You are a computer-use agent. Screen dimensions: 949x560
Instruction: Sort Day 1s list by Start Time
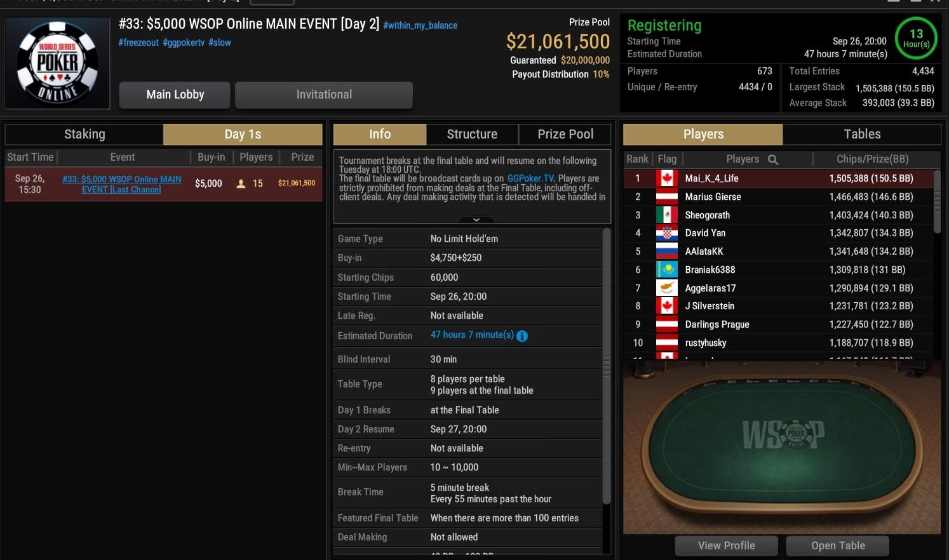[30, 157]
